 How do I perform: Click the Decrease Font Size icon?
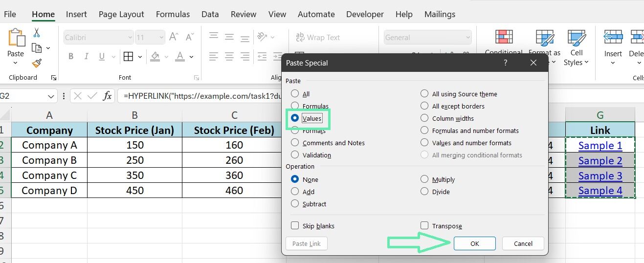189,37
